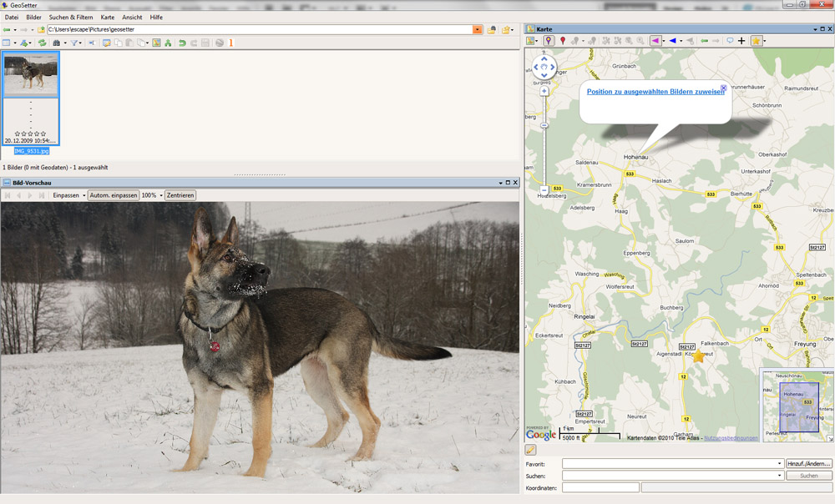Viewport: 835px width, 504px height.
Task: Open the Ansicht menu
Action: pyautogui.click(x=132, y=18)
